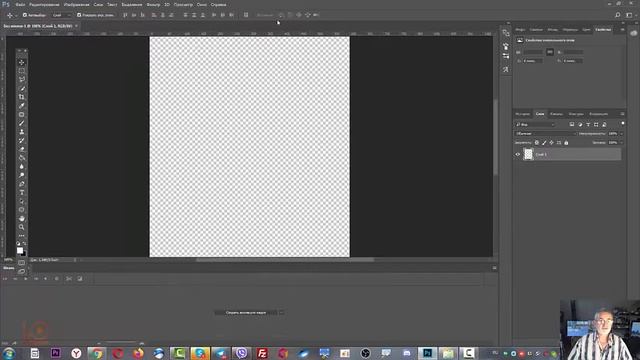The image size is (640, 360).
Task: Filter layers by type layers icon
Action: 588,124
